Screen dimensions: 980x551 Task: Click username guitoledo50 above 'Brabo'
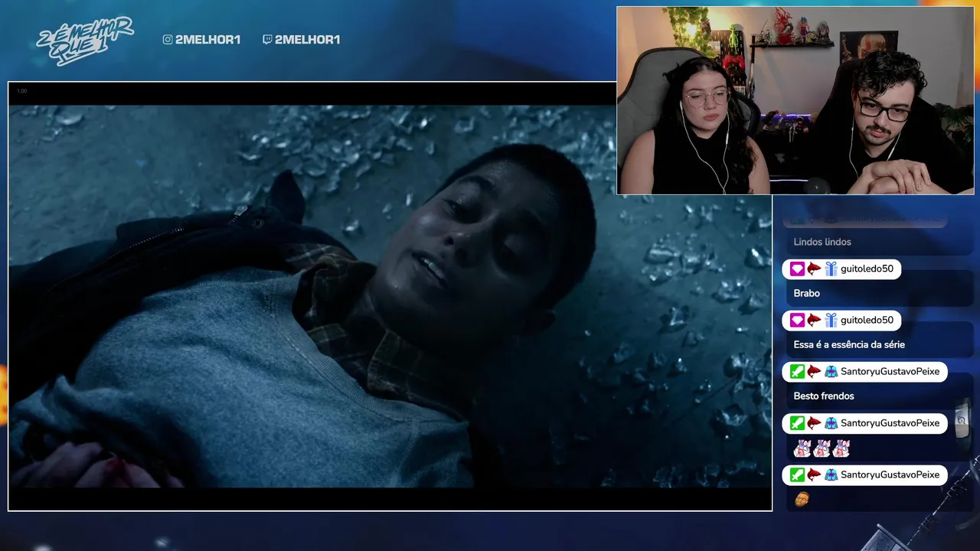pyautogui.click(x=867, y=269)
